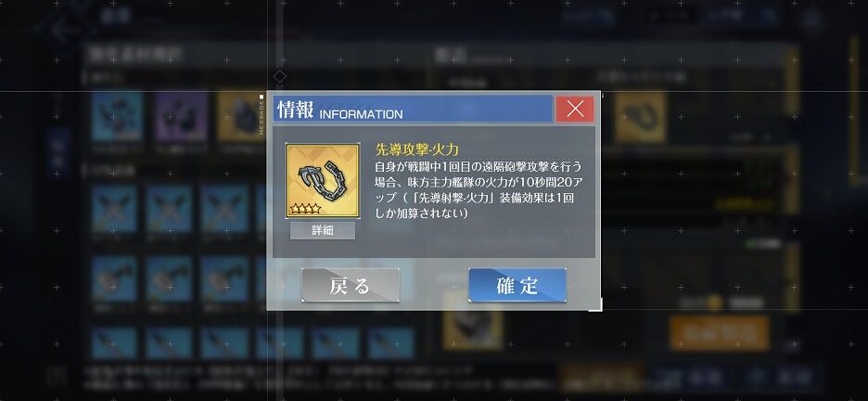Select the purple item thumbnail in background
The width and height of the screenshot is (868, 401).
point(181,117)
